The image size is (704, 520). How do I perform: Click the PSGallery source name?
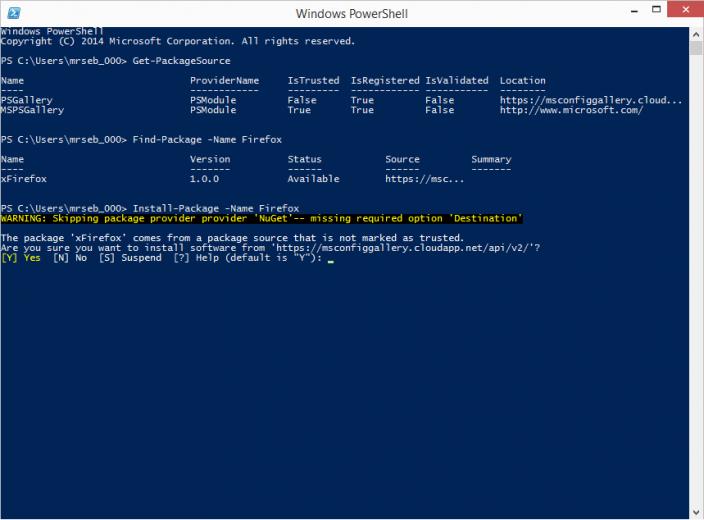click(26, 100)
